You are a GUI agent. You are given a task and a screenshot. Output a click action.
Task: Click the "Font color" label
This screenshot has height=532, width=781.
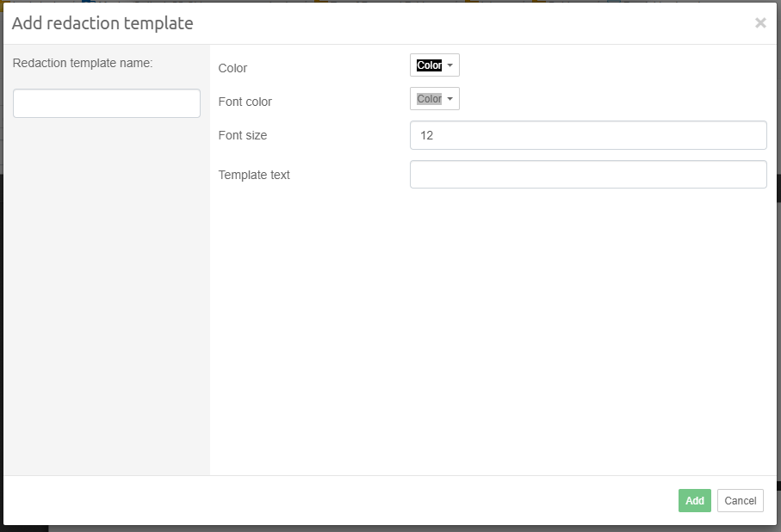pyautogui.click(x=245, y=102)
